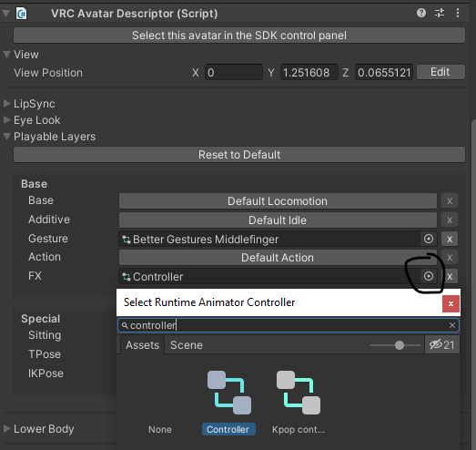
Task: Click the FX controller object picker circle
Action: pos(429,276)
